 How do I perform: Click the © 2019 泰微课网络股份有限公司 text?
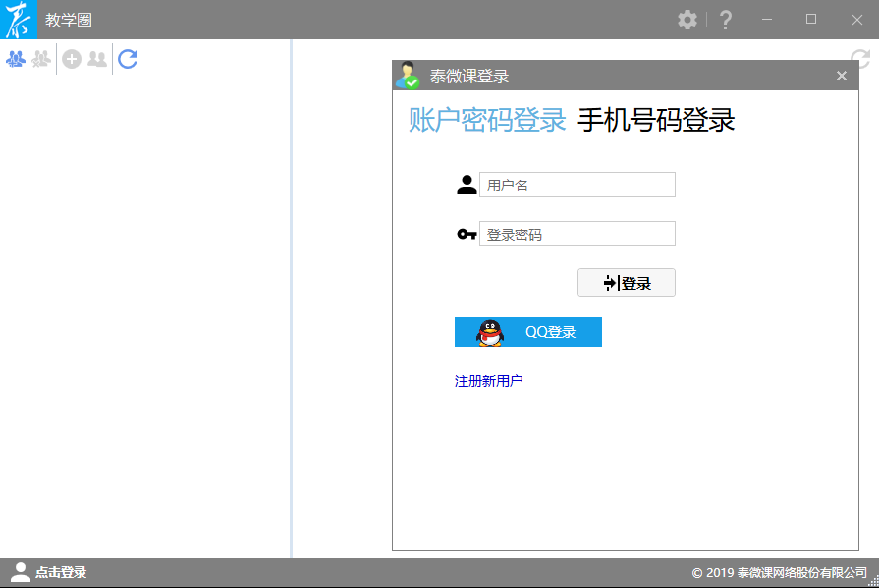pyautogui.click(x=779, y=573)
